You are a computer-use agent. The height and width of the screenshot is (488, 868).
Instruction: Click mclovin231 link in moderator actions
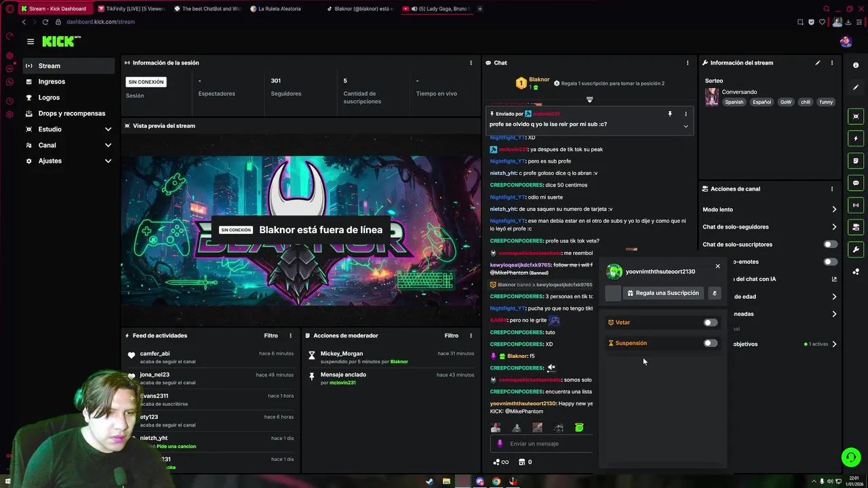(x=342, y=383)
